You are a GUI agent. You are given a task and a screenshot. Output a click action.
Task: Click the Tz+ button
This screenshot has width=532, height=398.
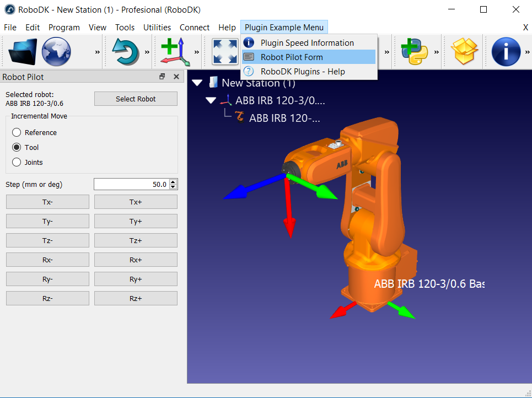point(136,240)
